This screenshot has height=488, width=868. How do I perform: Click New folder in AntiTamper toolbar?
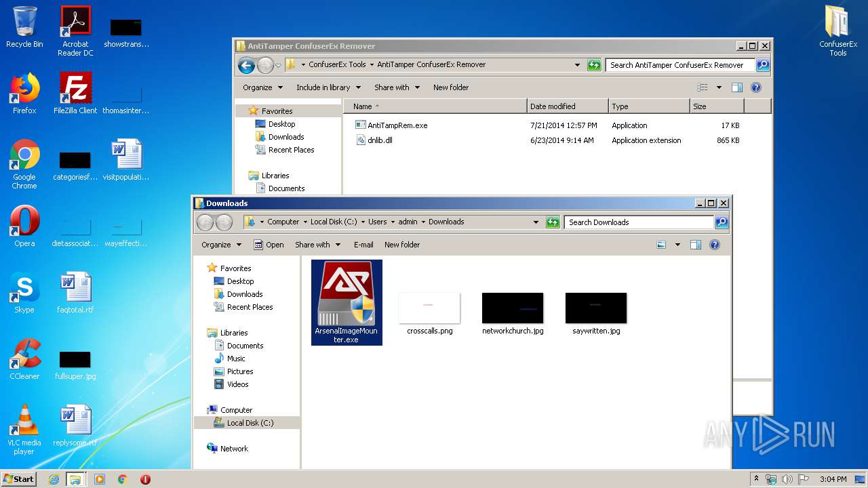[451, 87]
